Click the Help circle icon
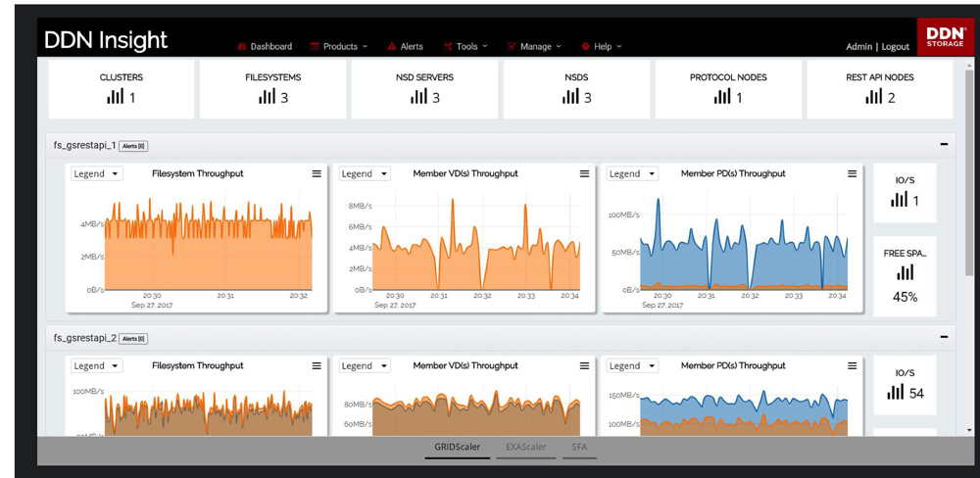Screen dimensions: 980x478 (586, 46)
